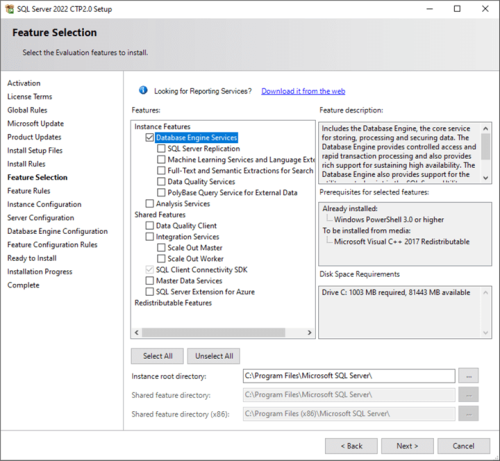The width and height of the screenshot is (500, 461).
Task: Minimize the SQL Server Setup window
Action: click(x=430, y=9)
